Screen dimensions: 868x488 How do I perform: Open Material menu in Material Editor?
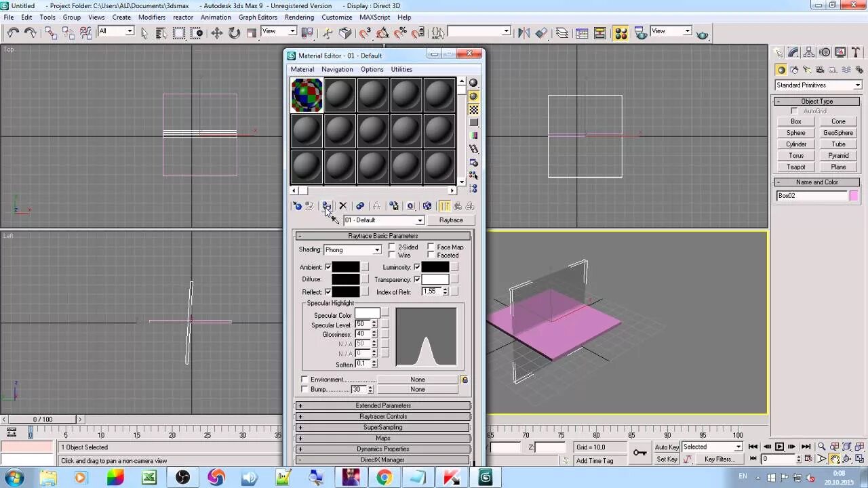click(x=302, y=69)
